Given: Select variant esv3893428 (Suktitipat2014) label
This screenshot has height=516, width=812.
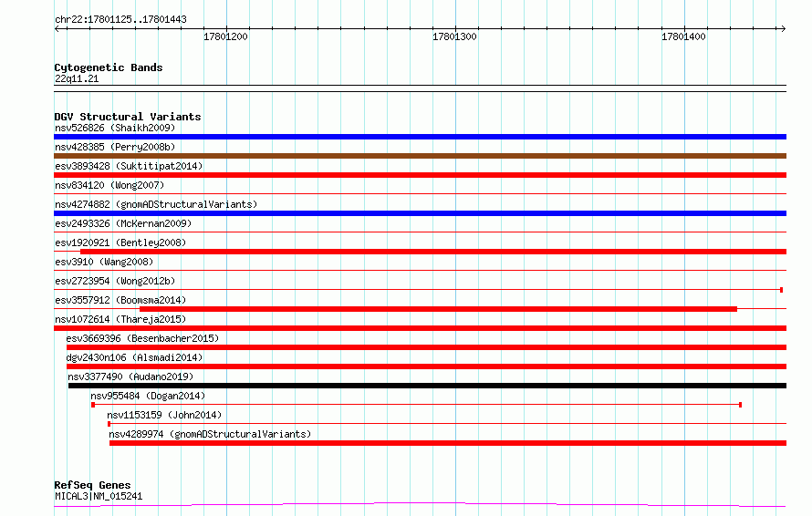Looking at the screenshot, I should 129,166.
